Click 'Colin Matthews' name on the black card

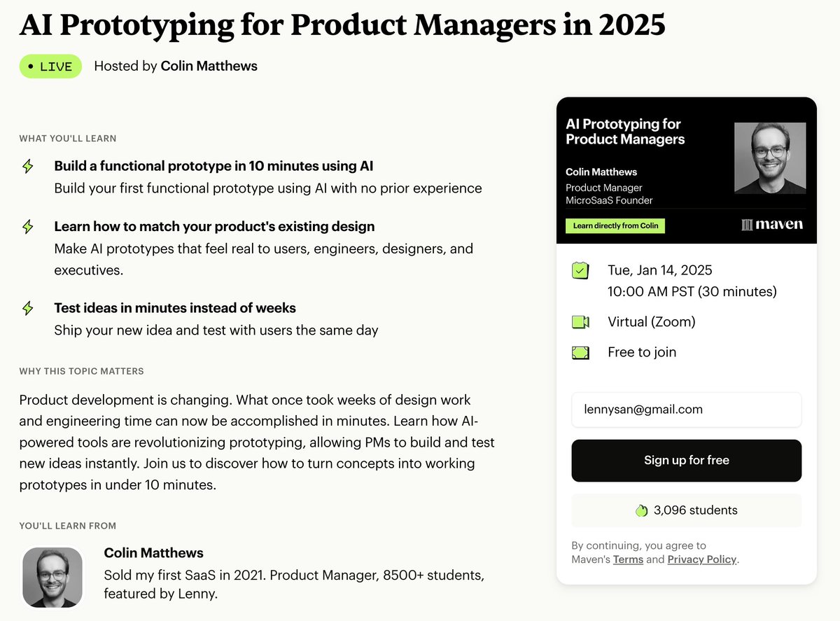tap(601, 172)
